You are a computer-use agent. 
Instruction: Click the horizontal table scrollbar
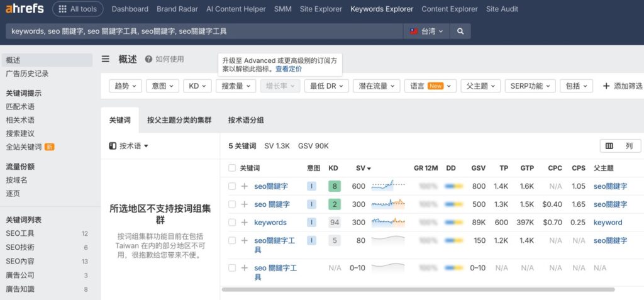[418, 289]
